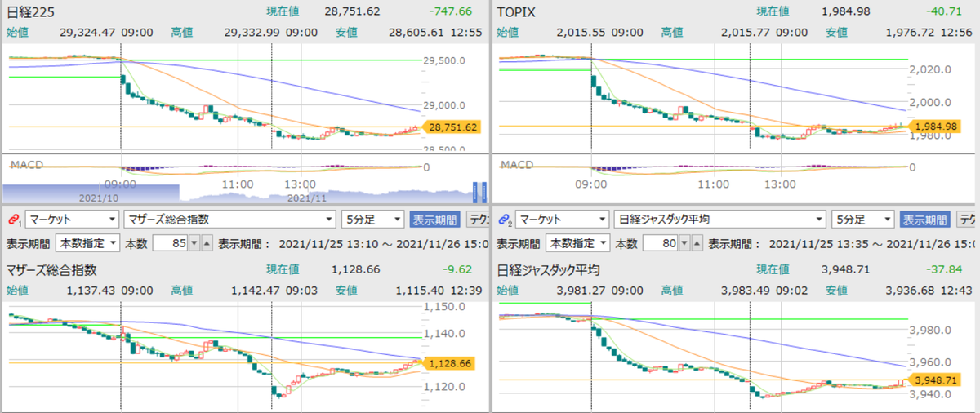Click the テク button beside マザーズ 表示期間

[x=477, y=220]
